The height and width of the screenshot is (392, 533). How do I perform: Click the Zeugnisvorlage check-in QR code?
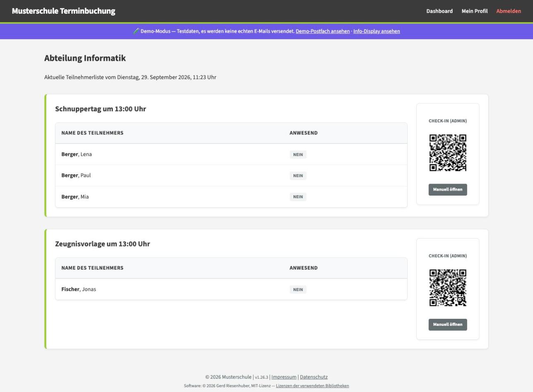pyautogui.click(x=448, y=288)
